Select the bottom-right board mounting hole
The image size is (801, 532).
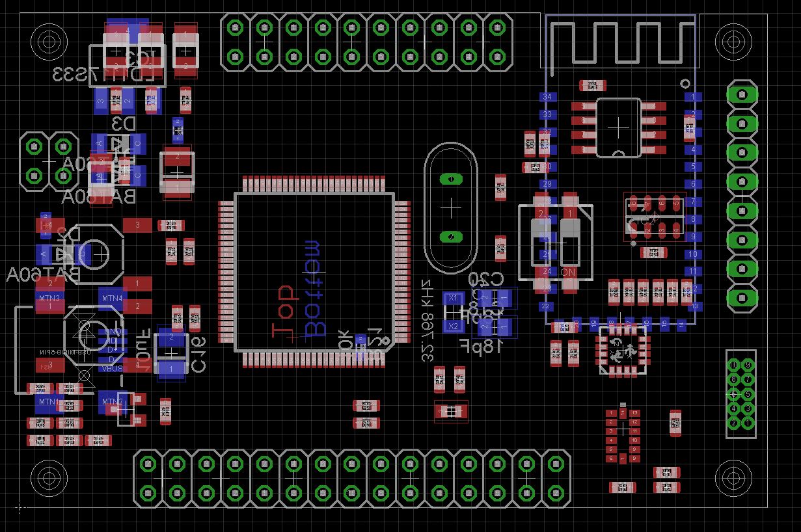(732, 477)
